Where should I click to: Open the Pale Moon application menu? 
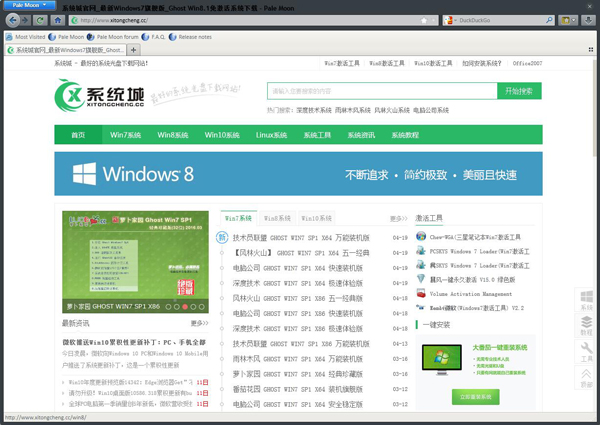tap(29, 5)
